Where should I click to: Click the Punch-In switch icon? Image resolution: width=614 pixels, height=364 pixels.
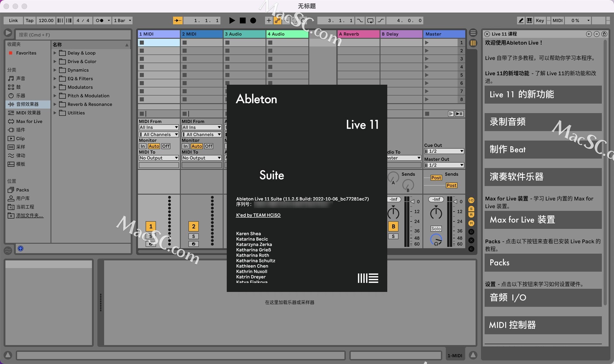click(360, 20)
